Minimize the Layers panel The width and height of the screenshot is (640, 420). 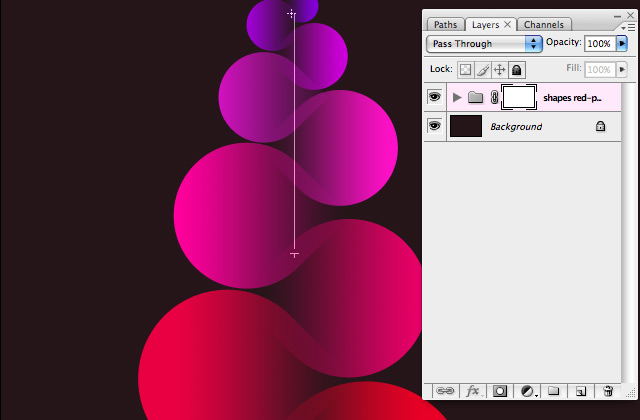[617, 16]
